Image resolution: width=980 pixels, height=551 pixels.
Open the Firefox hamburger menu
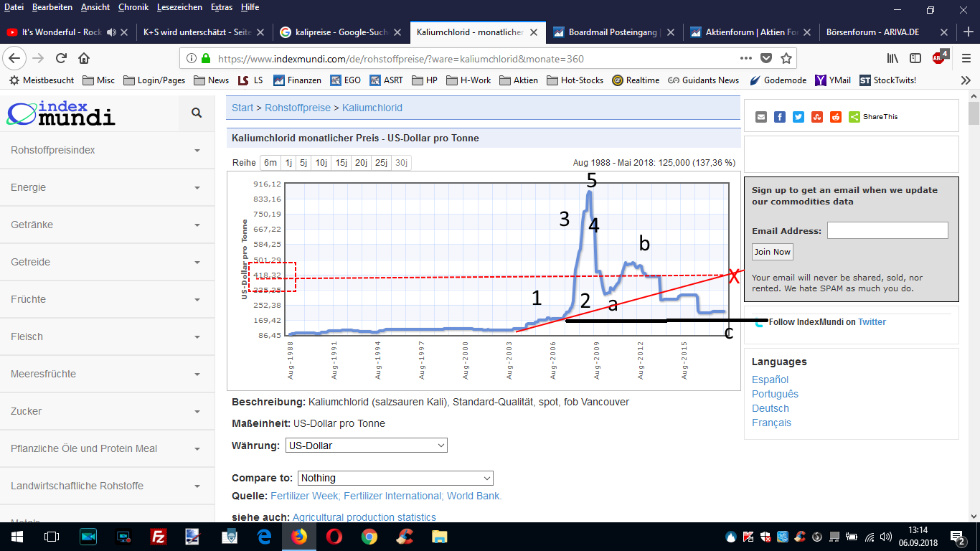tap(966, 58)
